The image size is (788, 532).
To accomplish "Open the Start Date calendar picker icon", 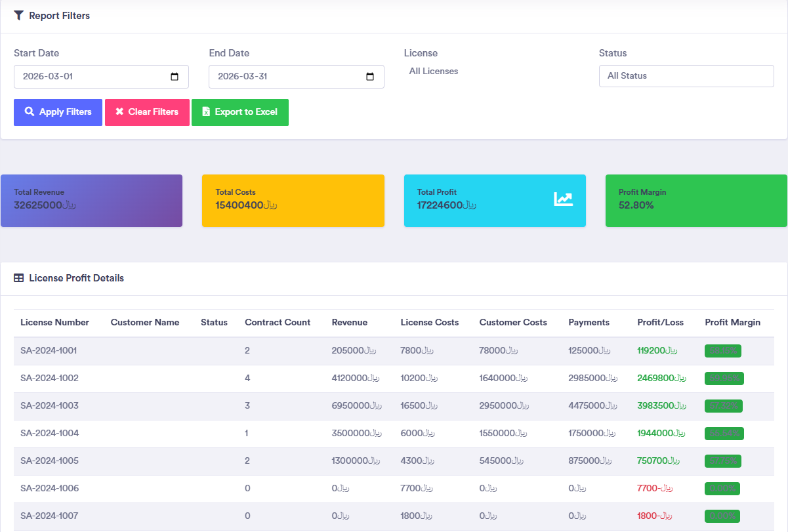I will [x=175, y=77].
